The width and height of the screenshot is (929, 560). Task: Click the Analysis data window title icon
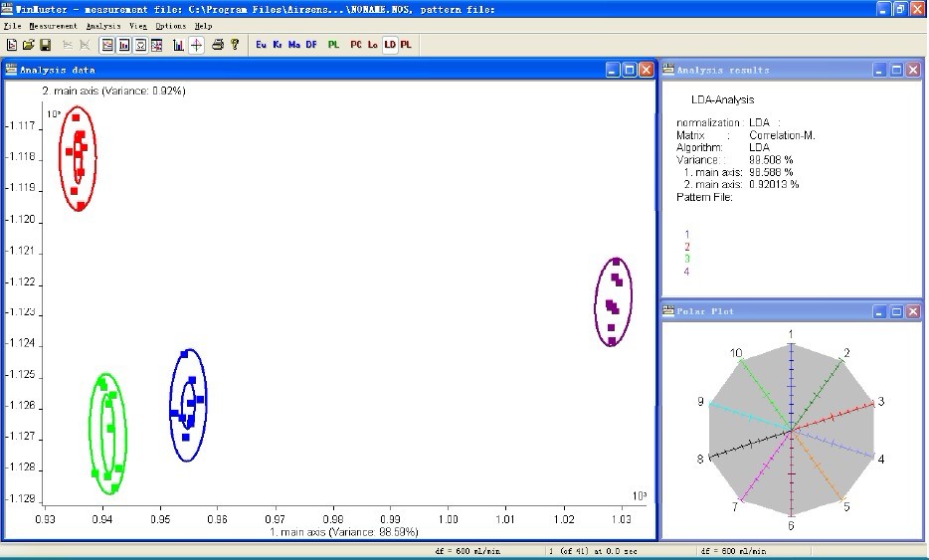[11, 70]
